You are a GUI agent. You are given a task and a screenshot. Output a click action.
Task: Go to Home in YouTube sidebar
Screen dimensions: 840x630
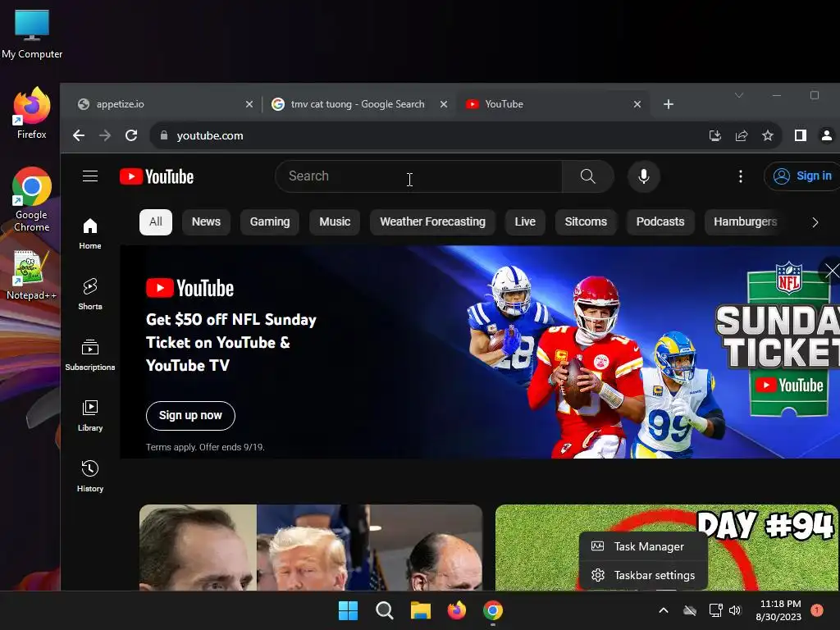click(90, 234)
